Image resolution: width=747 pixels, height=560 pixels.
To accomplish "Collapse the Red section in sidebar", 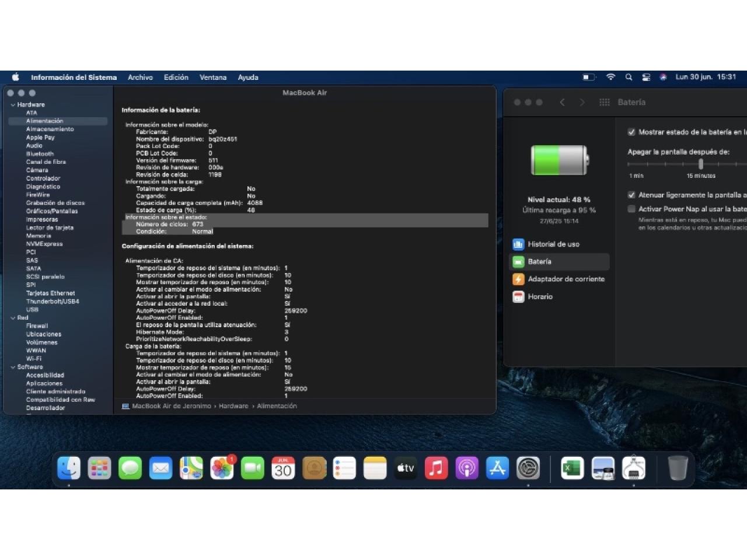I will coord(13,318).
